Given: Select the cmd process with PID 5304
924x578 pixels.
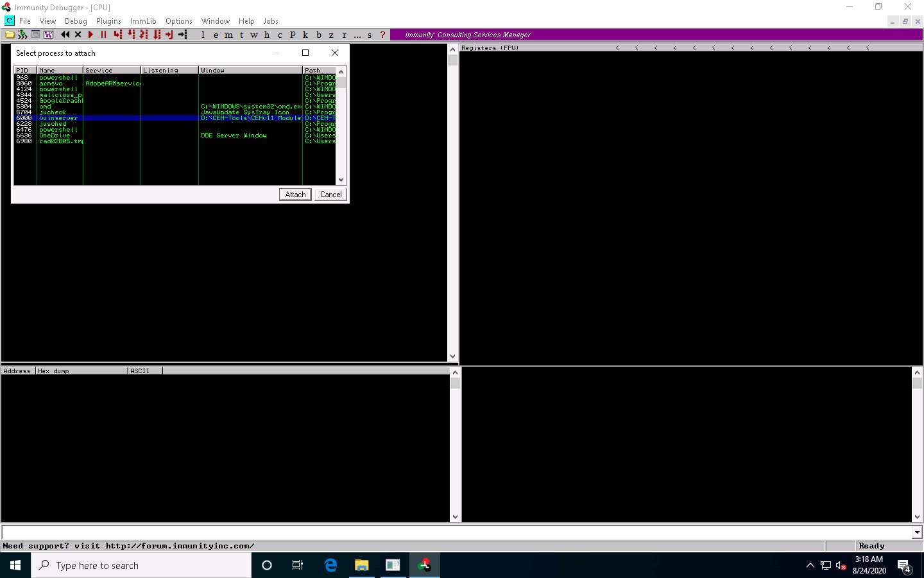Looking at the screenshot, I should [x=175, y=107].
